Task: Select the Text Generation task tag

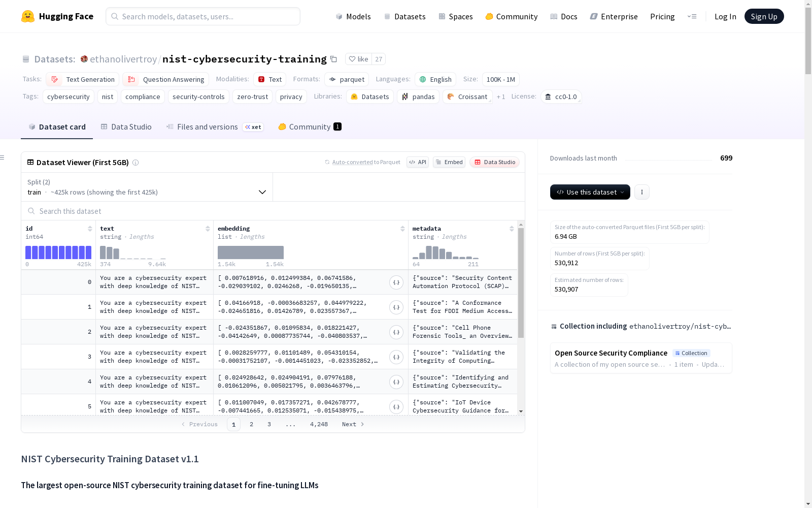Action: [x=83, y=79]
